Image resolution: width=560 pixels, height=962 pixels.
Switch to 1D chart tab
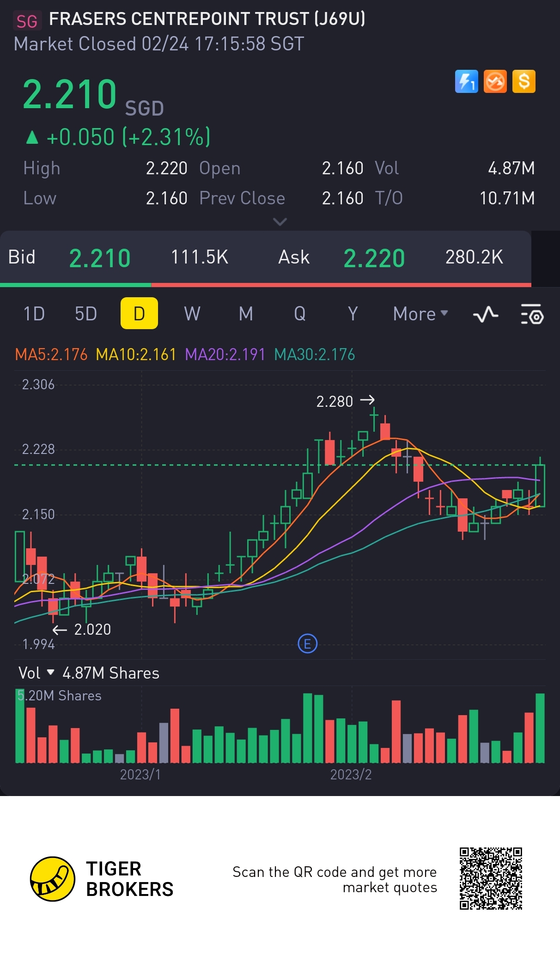pos(34,314)
